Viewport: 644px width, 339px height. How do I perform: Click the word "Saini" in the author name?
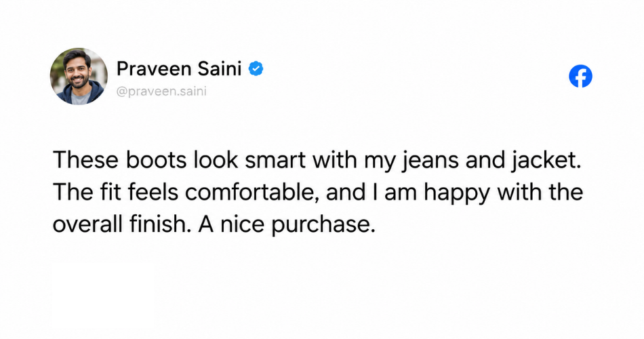[219, 68]
